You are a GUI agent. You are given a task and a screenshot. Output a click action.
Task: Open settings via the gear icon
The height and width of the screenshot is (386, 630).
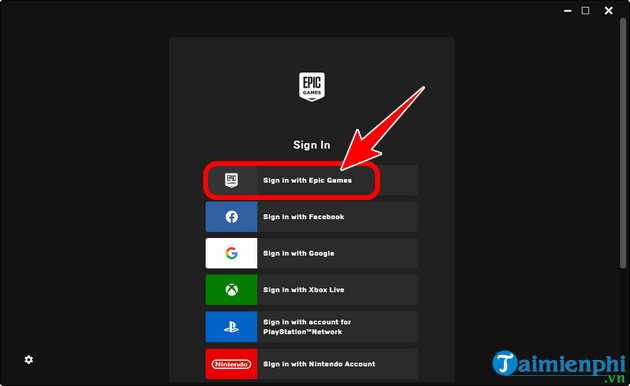click(29, 359)
